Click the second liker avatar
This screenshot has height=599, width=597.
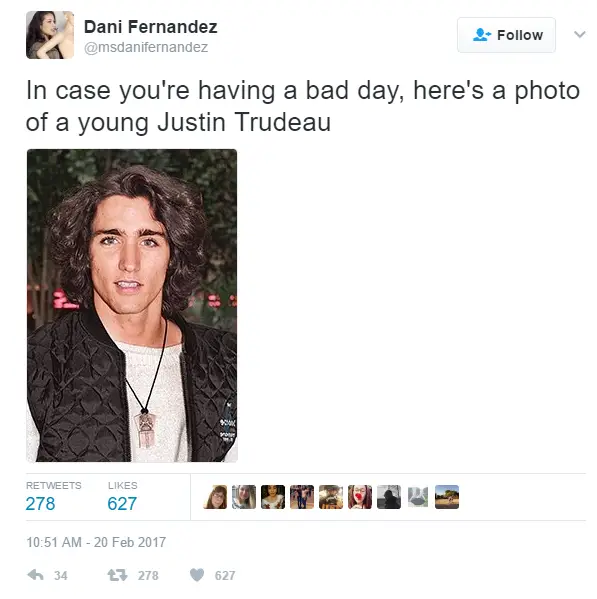[244, 497]
